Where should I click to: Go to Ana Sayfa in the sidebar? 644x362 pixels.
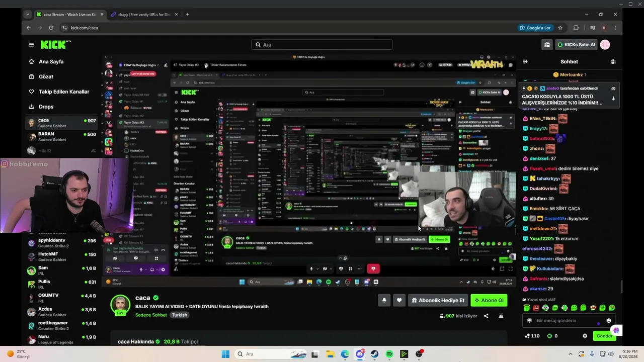coord(51,61)
